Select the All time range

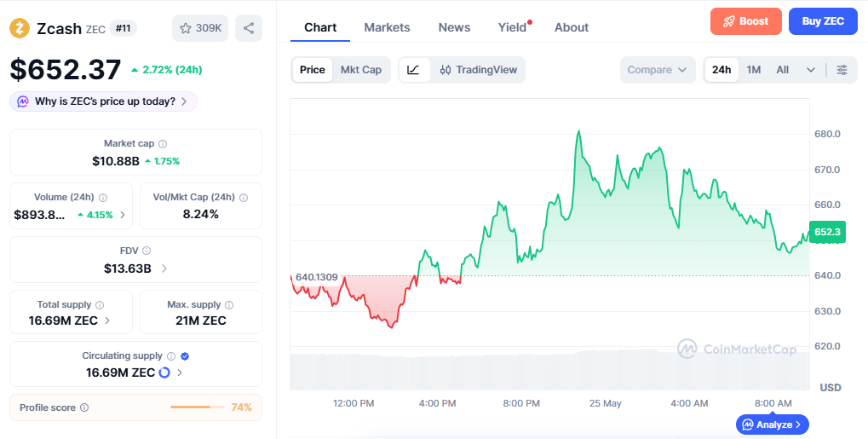(782, 70)
